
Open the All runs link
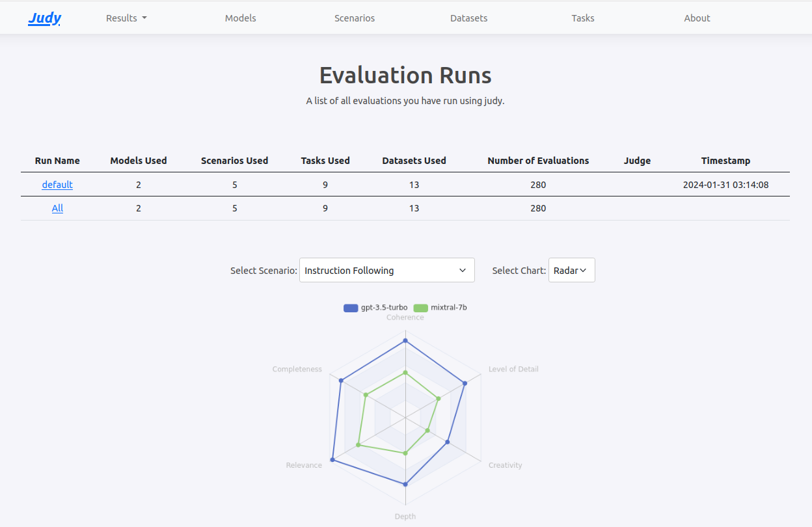[57, 208]
